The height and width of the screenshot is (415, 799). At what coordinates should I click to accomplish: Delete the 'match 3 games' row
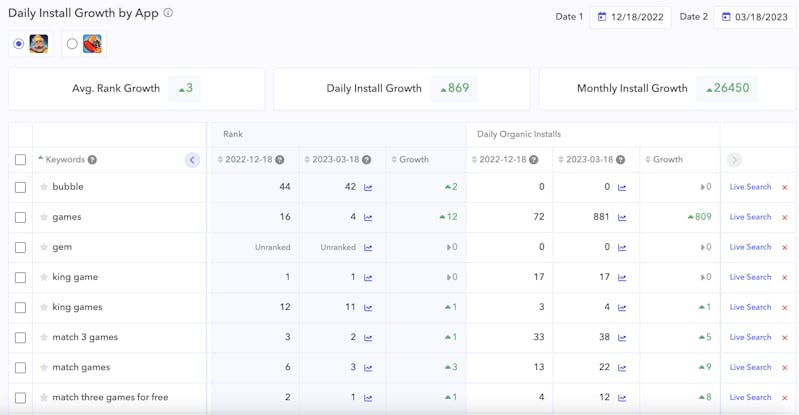coord(784,337)
